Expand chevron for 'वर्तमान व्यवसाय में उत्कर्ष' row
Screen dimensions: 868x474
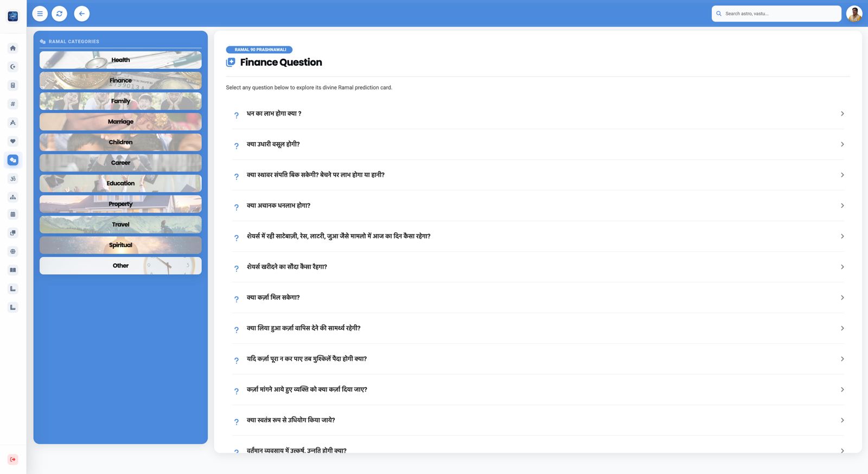coord(842,451)
